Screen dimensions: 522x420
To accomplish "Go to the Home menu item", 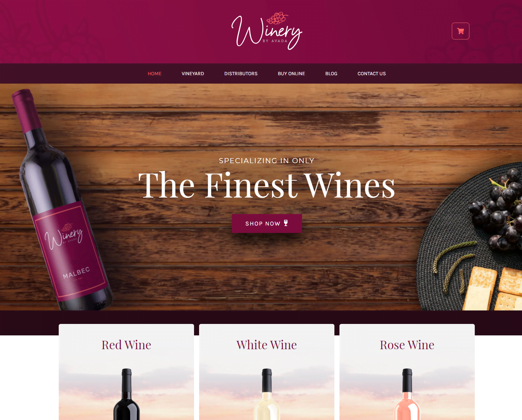I will pyautogui.click(x=155, y=73).
